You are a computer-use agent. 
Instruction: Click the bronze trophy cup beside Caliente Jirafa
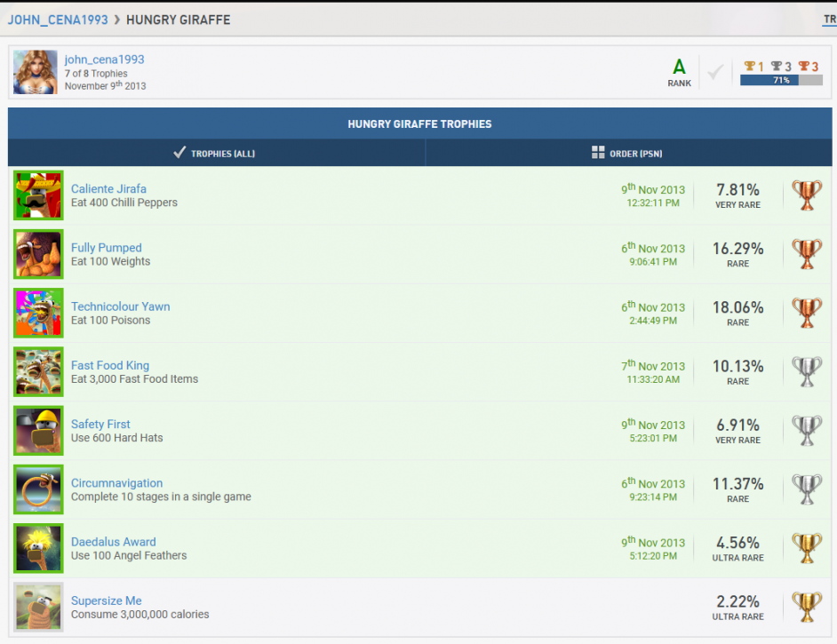coord(807,195)
